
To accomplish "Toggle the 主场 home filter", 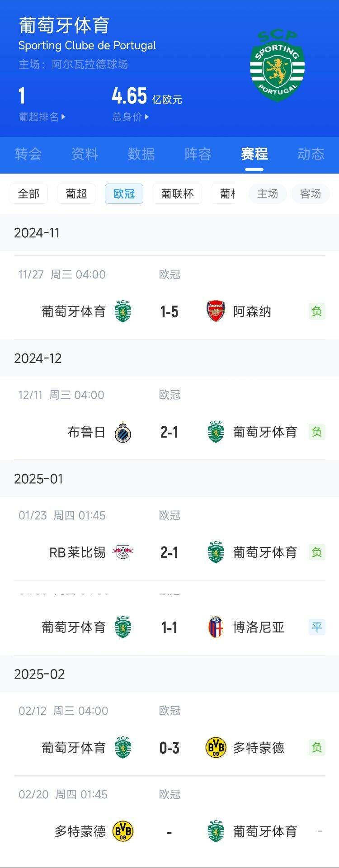I will (267, 194).
